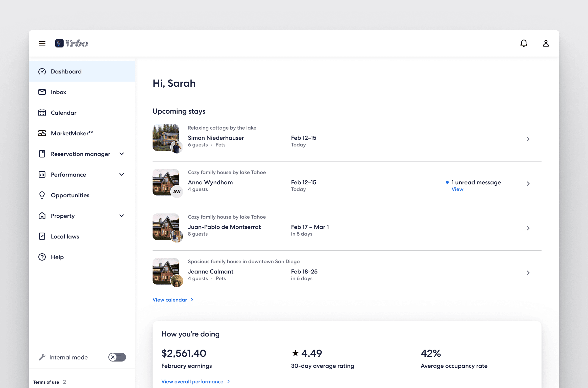Toggle the Internal mode switch

(x=117, y=357)
